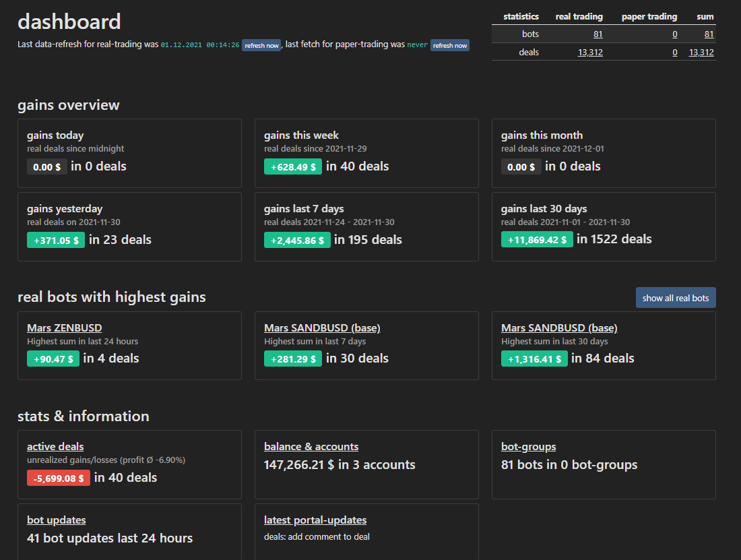Select the gains this month 0.00 $ badge
741x560 pixels.
521,167
